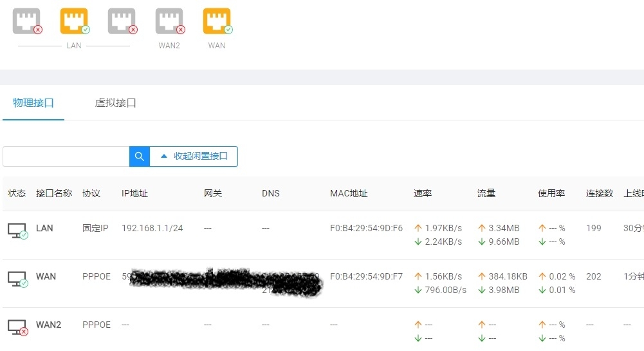Click WAN download traffic 3.98MB

point(504,290)
